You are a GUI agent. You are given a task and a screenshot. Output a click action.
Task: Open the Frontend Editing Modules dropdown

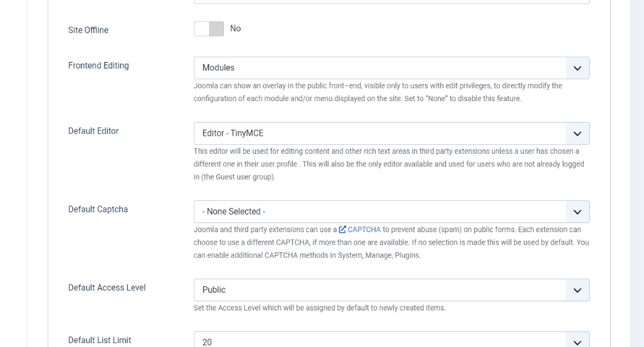pos(391,68)
